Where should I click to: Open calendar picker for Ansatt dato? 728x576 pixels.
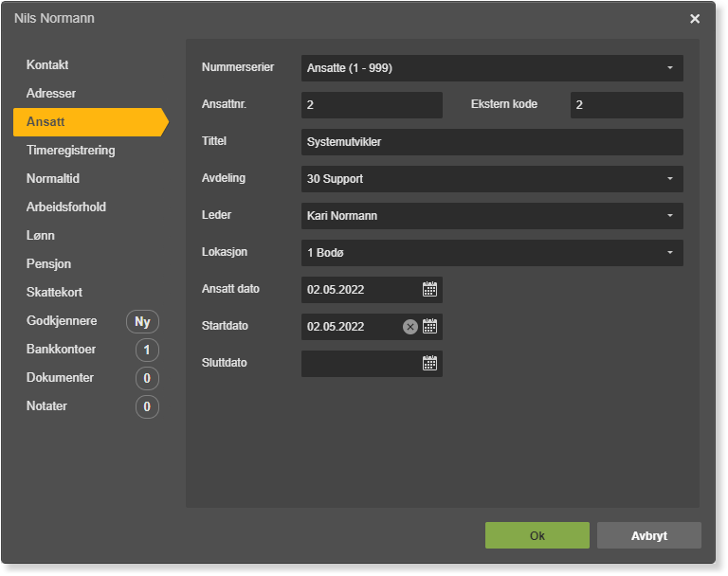429,289
